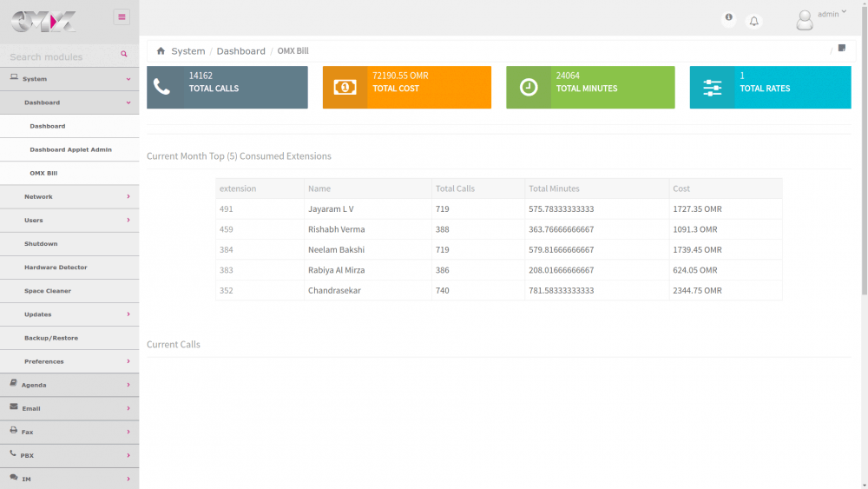Open Dashboard Applet Admin menu item
The height and width of the screenshot is (489, 868).
tap(70, 149)
